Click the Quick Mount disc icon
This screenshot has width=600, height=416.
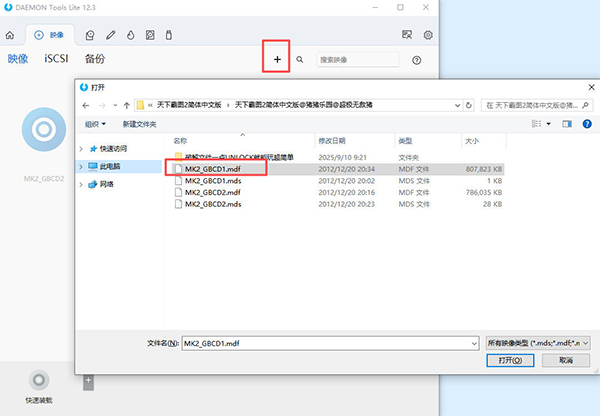pos(38,380)
